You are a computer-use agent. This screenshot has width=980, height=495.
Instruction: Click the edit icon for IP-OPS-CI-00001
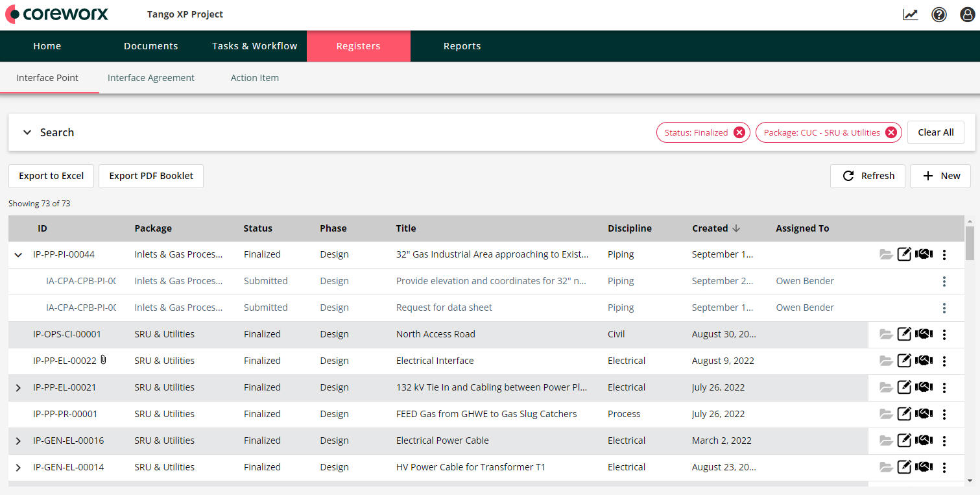904,333
